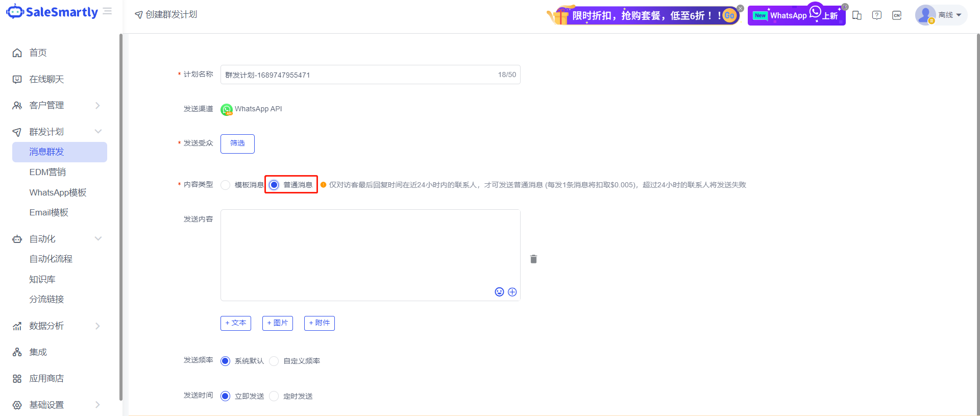Image resolution: width=980 pixels, height=416 pixels.
Task: Select 定时发送 scheduled send option
Action: tap(274, 397)
